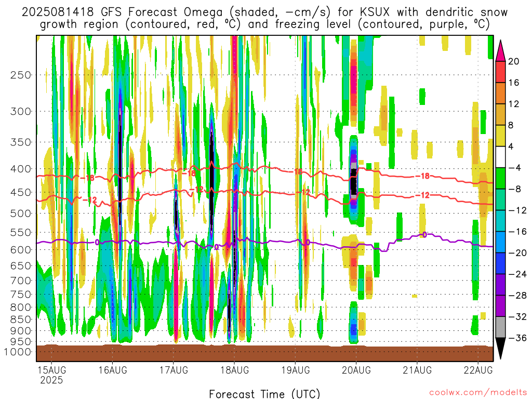532x399 pixels.
Task: Click the 21AUG time axis label
Action: point(417,370)
